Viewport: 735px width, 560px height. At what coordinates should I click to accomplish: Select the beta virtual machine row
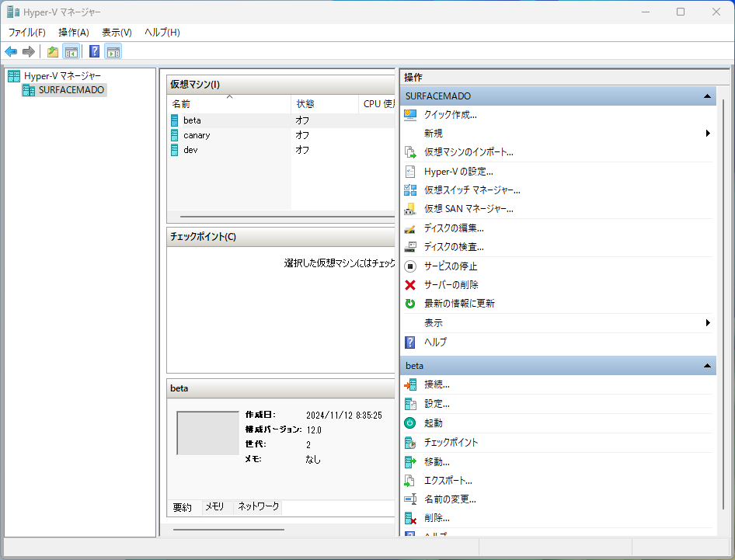pos(281,120)
